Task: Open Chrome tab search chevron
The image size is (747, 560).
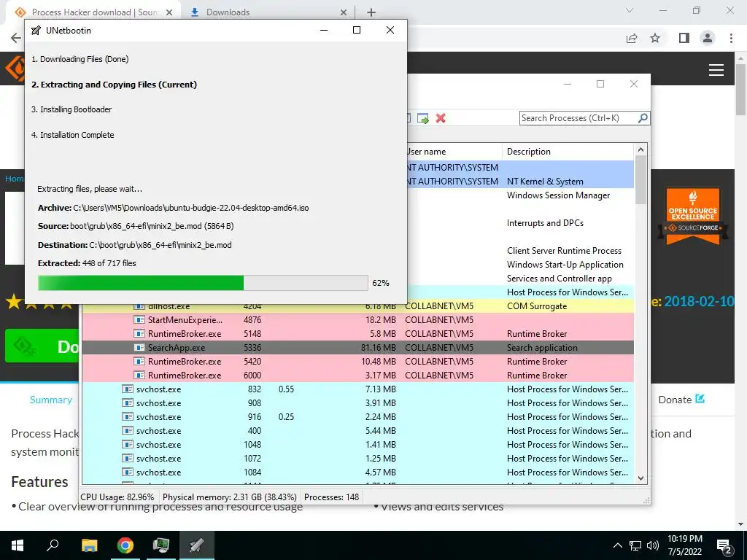Action: pos(630,10)
